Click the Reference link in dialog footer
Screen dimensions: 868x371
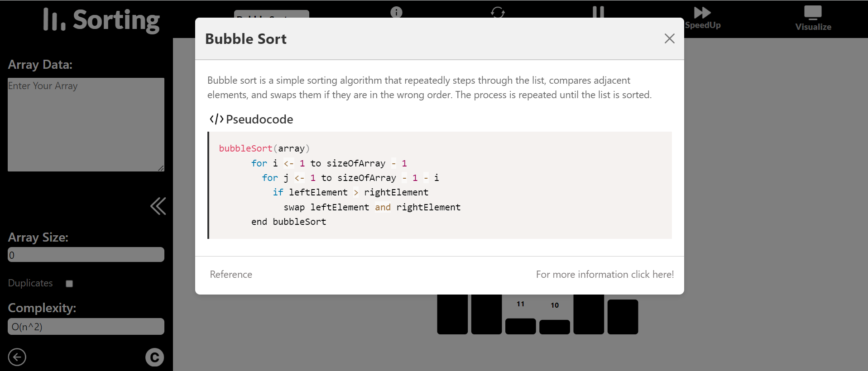click(x=231, y=275)
